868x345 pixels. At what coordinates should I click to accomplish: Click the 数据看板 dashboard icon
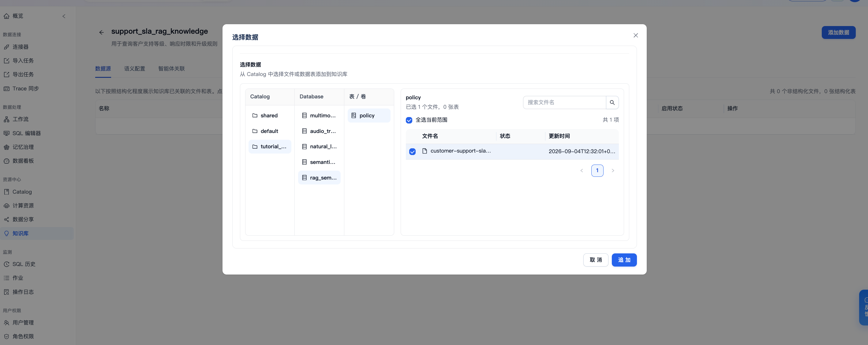tap(6, 161)
